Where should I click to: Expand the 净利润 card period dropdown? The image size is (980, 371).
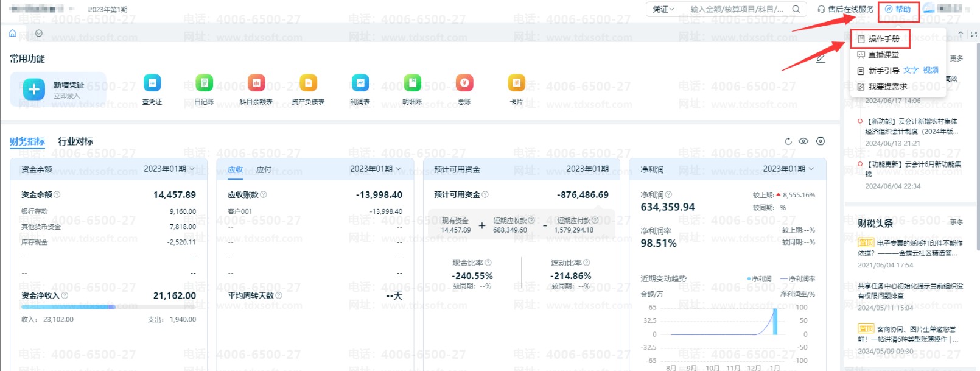pyautogui.click(x=788, y=169)
